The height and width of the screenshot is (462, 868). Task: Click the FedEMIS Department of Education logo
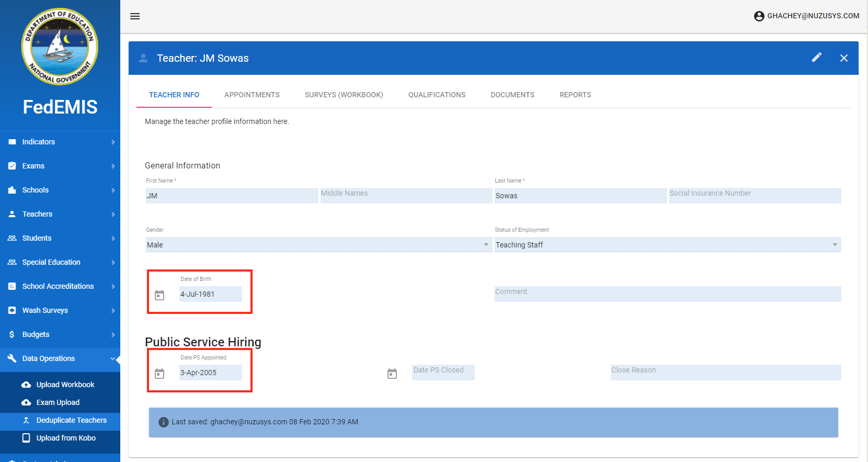[x=60, y=47]
